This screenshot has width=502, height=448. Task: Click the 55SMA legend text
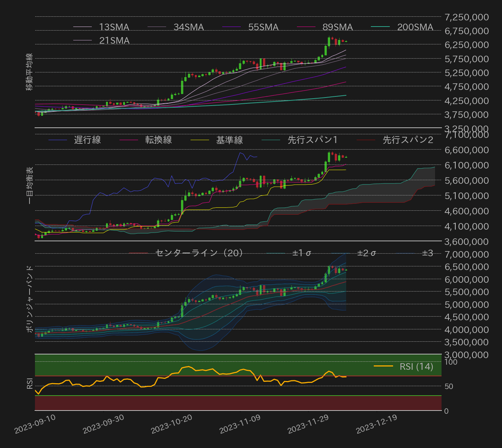263,27
